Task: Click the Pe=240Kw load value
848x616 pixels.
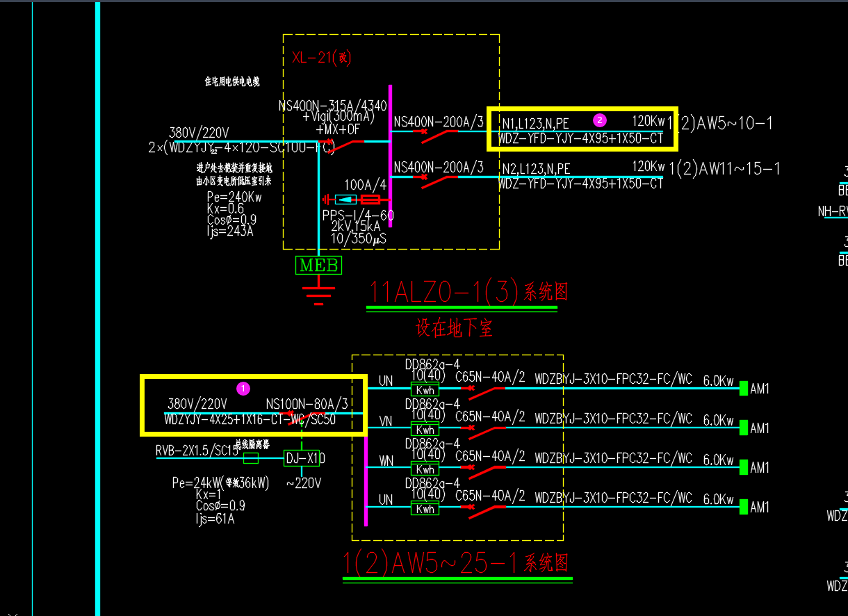Action: tap(234, 197)
